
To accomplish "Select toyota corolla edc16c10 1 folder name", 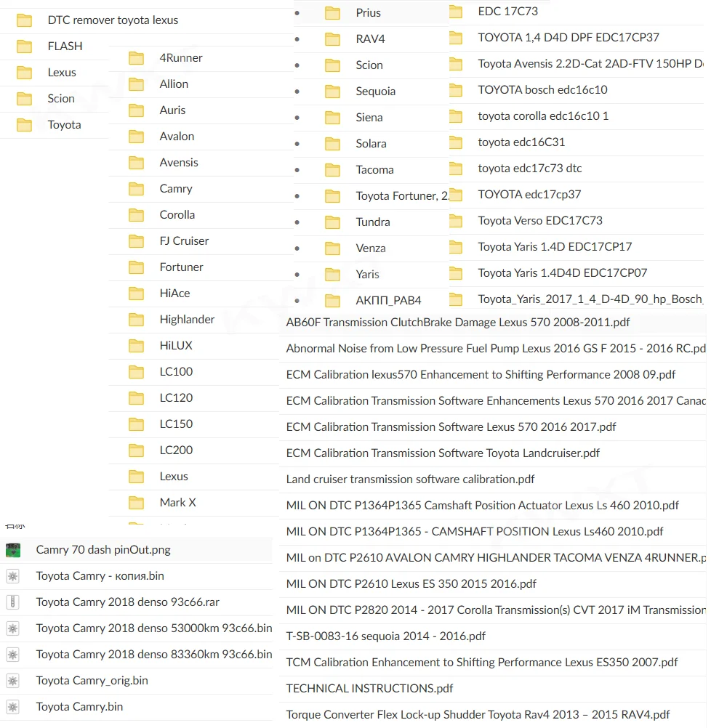I will point(543,116).
